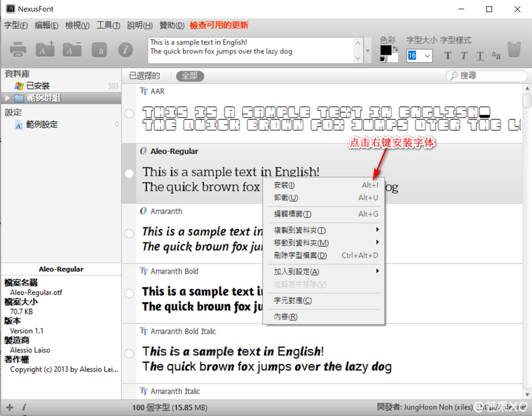Click the Amaranth Italic TrueType icon
Image resolution: width=532 pixels, height=416 pixels.
pos(144,391)
